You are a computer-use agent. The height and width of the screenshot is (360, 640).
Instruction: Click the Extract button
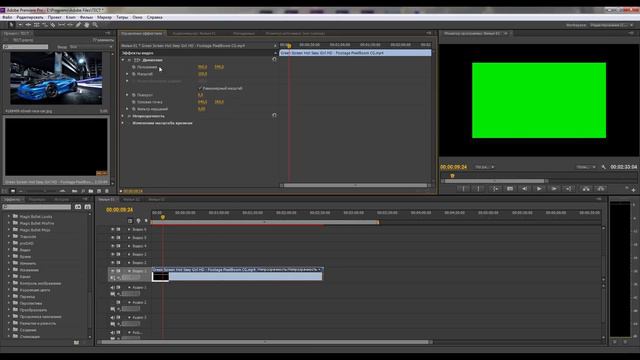tap(601, 189)
